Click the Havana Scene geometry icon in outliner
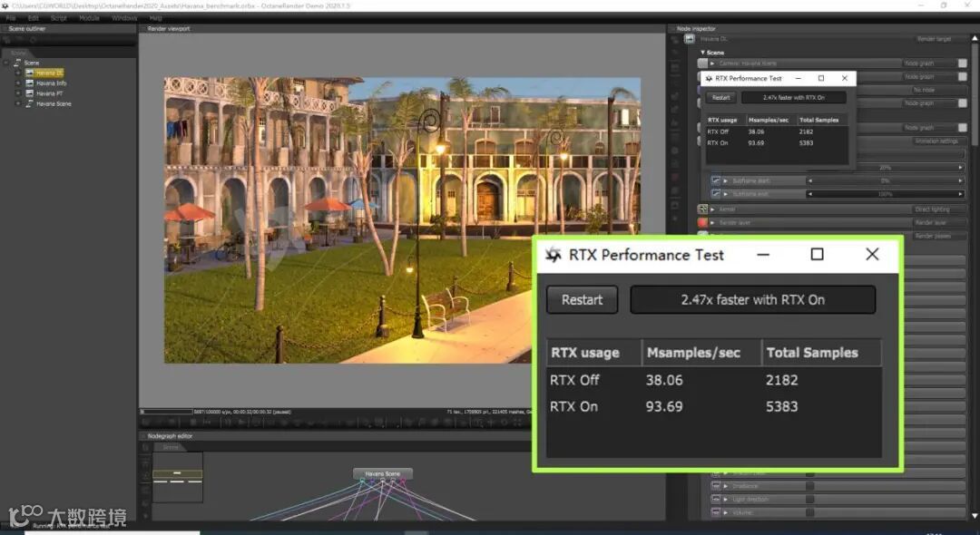The image size is (980, 535). [29, 104]
